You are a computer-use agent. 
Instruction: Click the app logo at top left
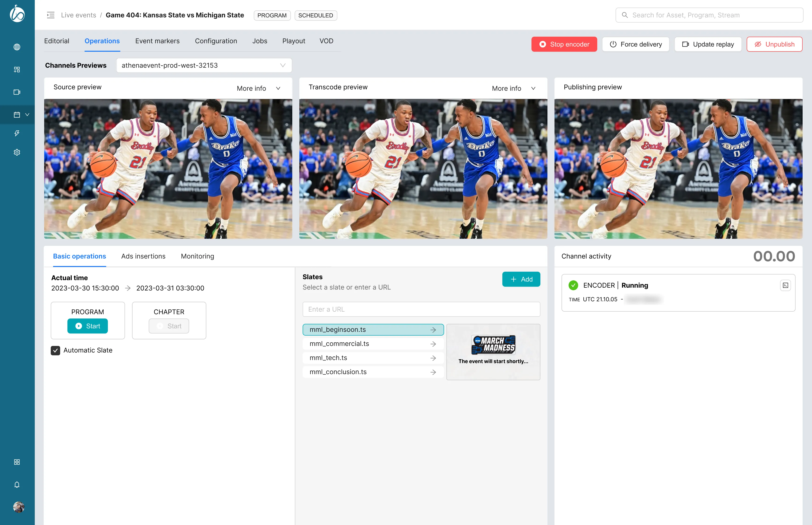point(17,14)
